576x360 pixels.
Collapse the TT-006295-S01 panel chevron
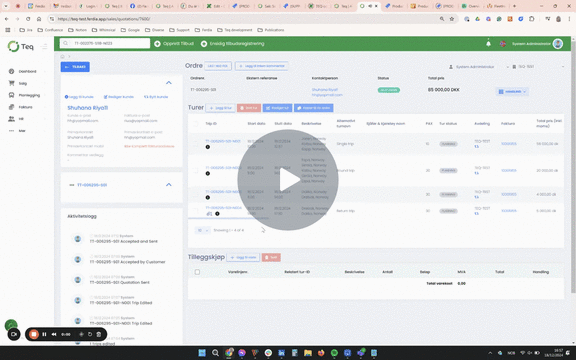(x=169, y=184)
